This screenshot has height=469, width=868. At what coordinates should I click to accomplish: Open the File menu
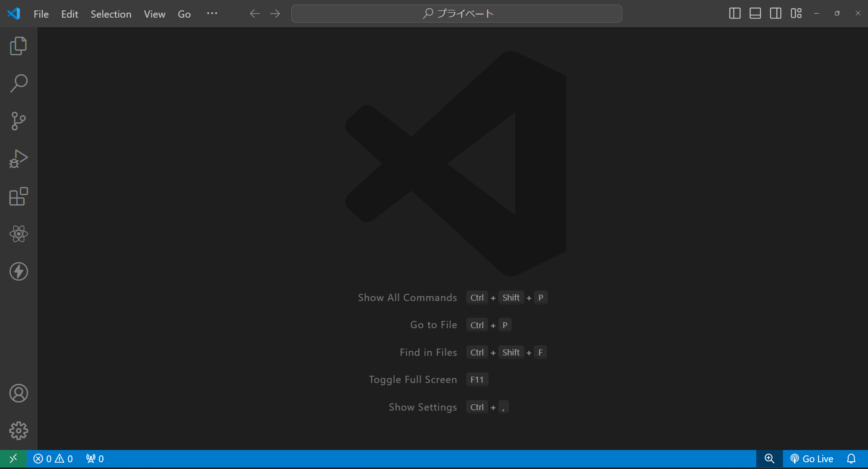[x=41, y=14]
